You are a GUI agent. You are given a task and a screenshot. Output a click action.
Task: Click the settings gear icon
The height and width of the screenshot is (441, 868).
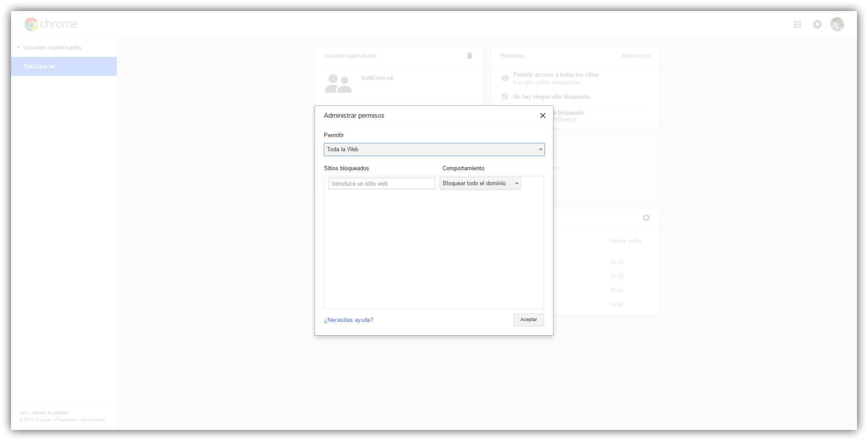[646, 217]
